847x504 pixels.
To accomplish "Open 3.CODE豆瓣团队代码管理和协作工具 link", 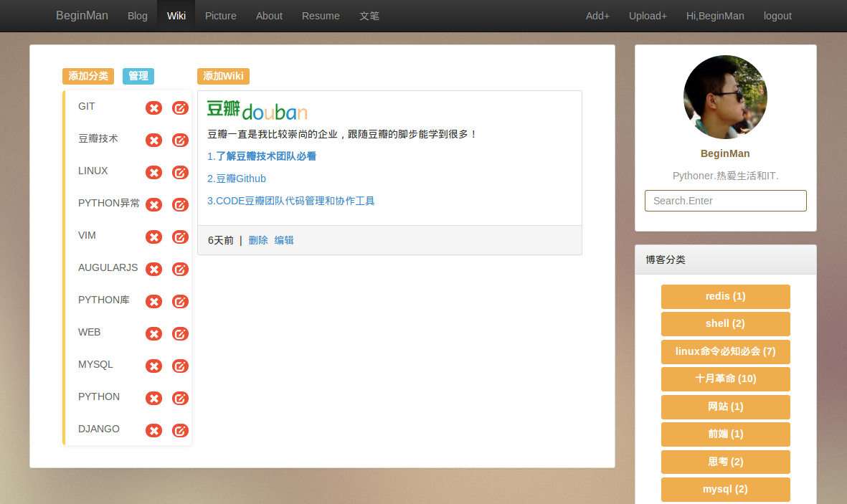I will (290, 201).
